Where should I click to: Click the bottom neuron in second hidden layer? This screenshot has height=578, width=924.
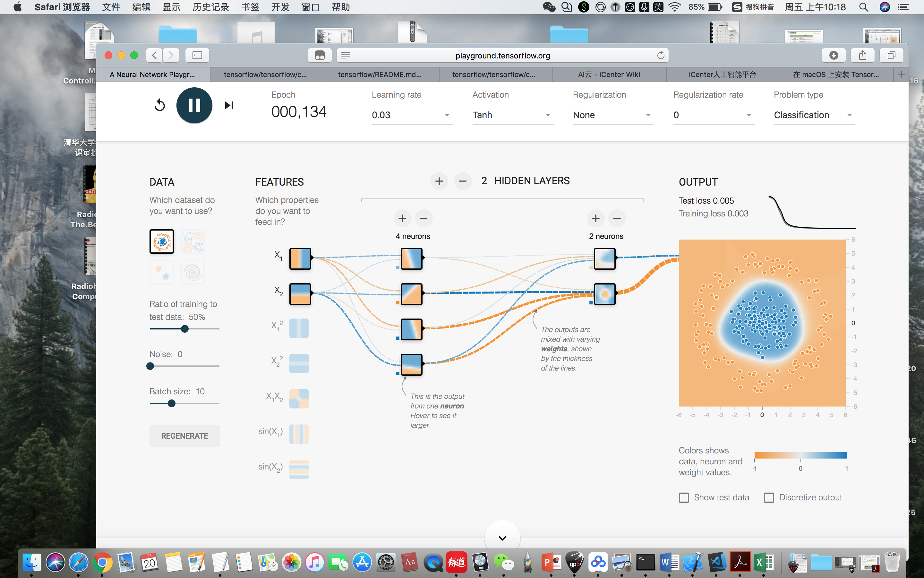(605, 293)
